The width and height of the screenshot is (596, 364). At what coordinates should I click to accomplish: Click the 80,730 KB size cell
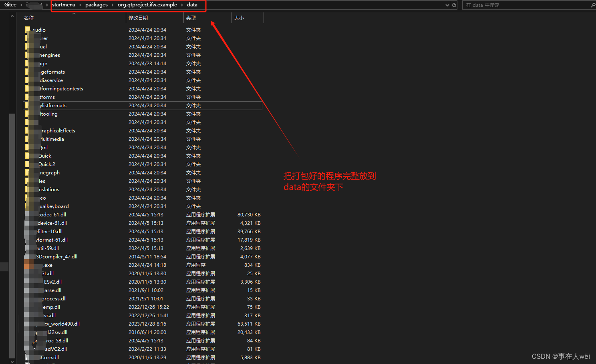coord(249,215)
